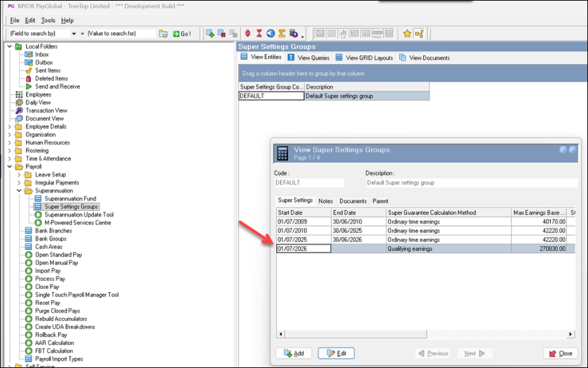
Task: Click View Queries toolbar button
Action: click(309, 57)
